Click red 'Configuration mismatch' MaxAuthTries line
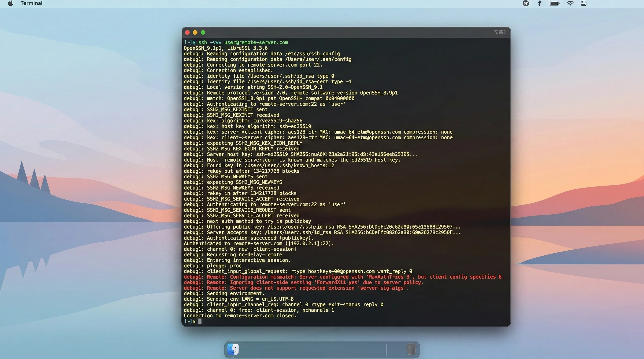Viewport: 644px width, 359px height. pyautogui.click(x=344, y=277)
